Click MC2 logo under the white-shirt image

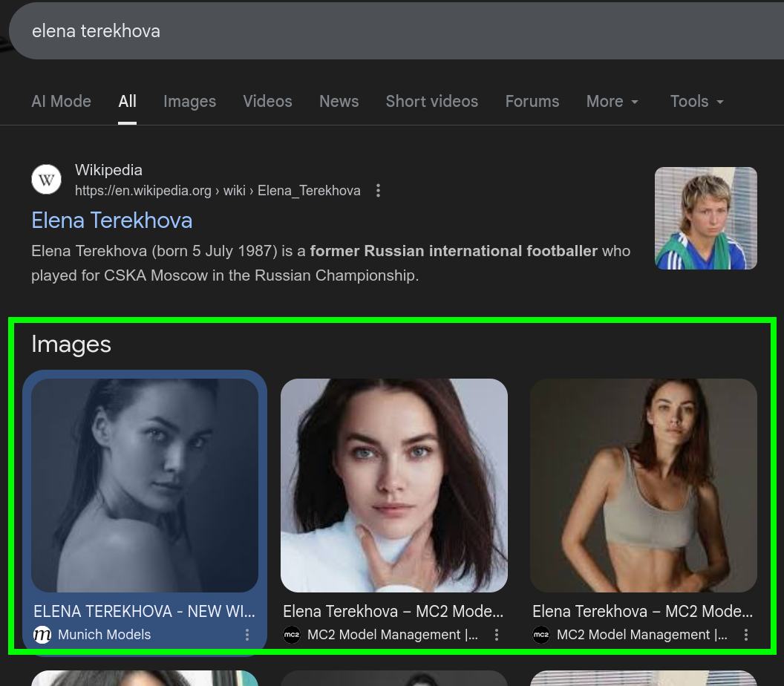click(x=292, y=635)
